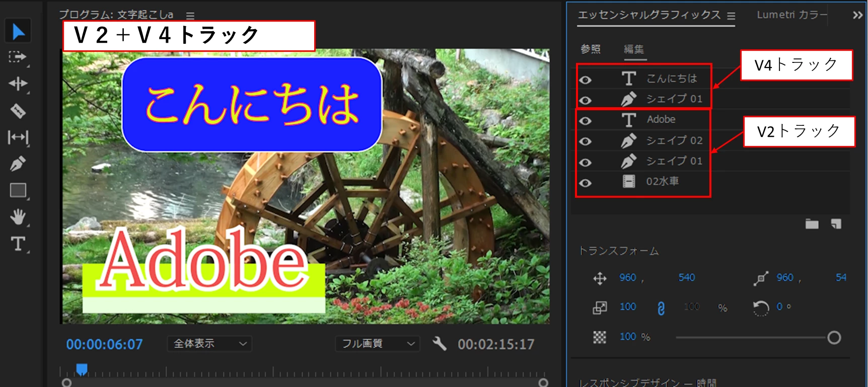868x387 pixels.
Task: Select the Ripple Edit tool
Action: click(x=18, y=84)
